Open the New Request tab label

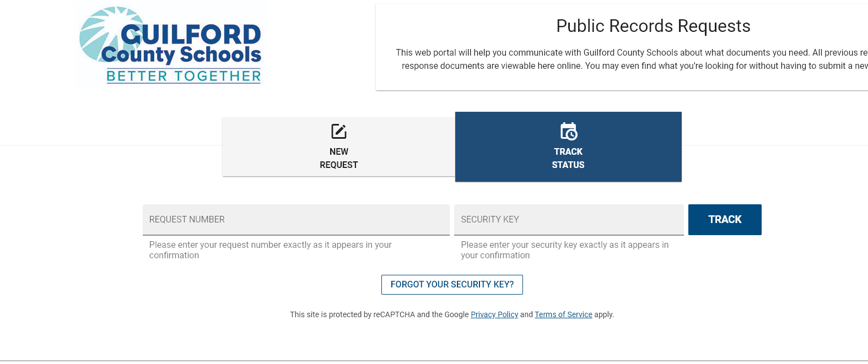click(338, 158)
